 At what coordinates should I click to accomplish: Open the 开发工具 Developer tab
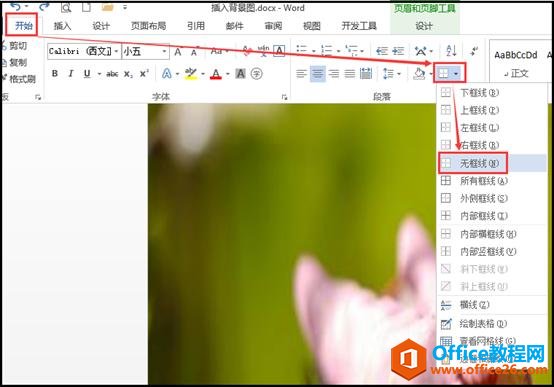pos(359,26)
